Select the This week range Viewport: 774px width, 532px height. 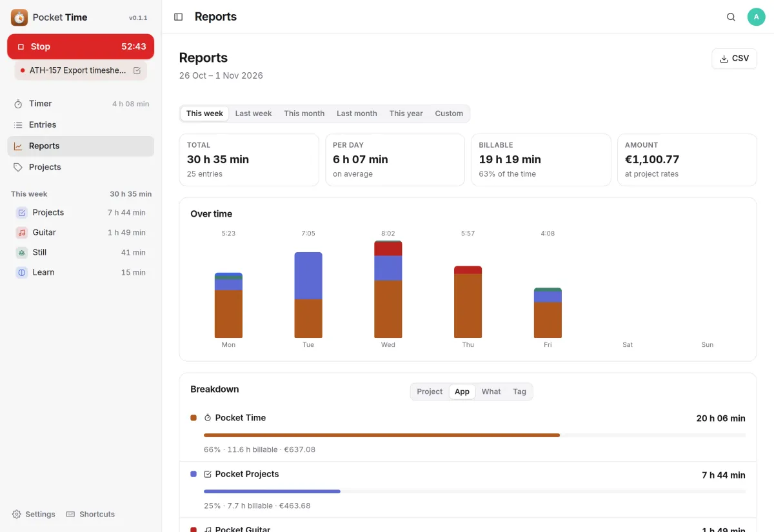click(x=204, y=113)
